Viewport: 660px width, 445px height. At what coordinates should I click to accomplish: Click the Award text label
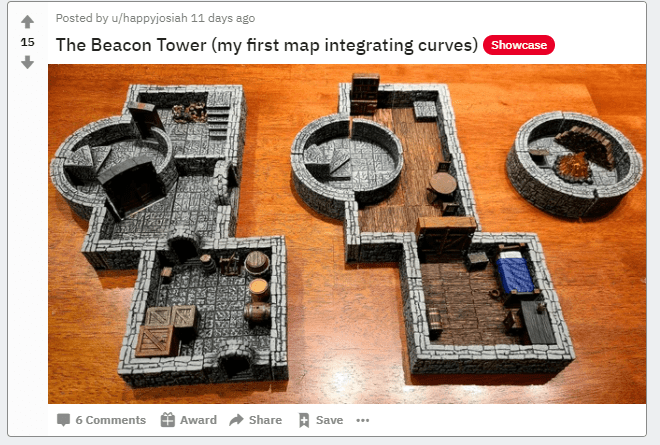[x=198, y=420]
